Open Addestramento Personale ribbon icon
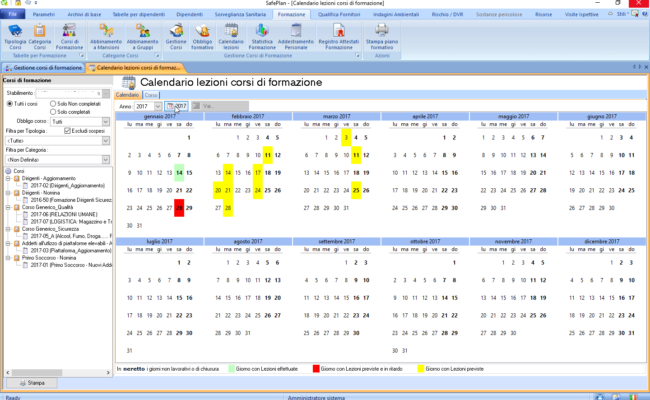Screen dimensions: 650x400 coord(296,37)
